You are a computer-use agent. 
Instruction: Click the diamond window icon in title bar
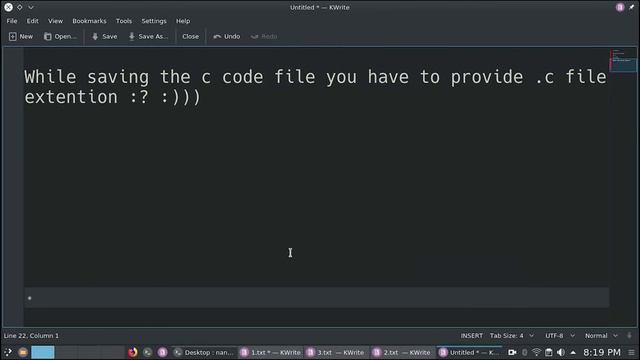(20, 7)
